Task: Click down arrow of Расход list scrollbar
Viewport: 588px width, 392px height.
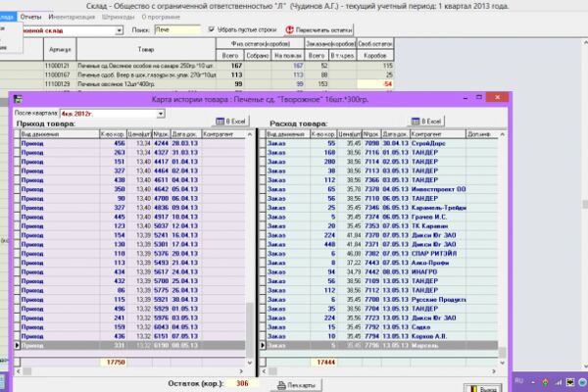Action: (x=502, y=363)
